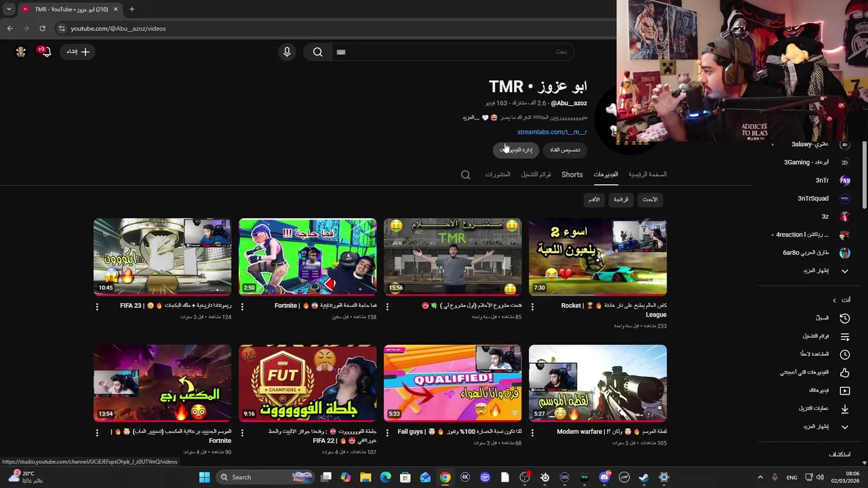The height and width of the screenshot is (488, 868).
Task: Open the قوائم التشغيل (Playlists) channel tab
Action: [536, 175]
